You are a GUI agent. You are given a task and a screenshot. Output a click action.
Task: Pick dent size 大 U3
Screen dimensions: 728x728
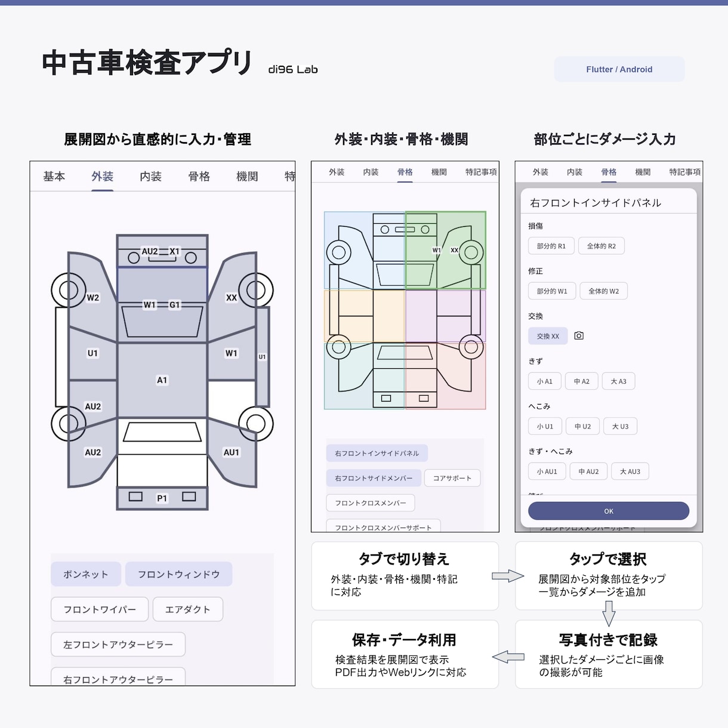pos(621,426)
